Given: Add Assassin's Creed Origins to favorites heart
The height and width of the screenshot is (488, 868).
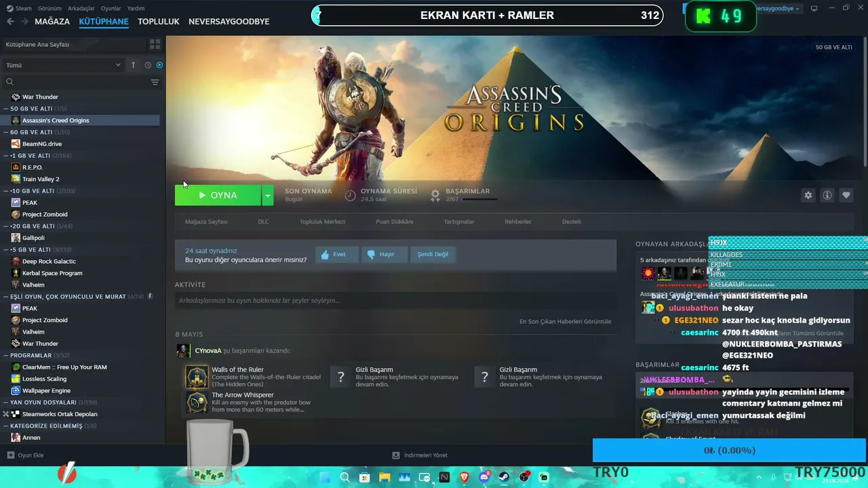Looking at the screenshot, I should [846, 195].
